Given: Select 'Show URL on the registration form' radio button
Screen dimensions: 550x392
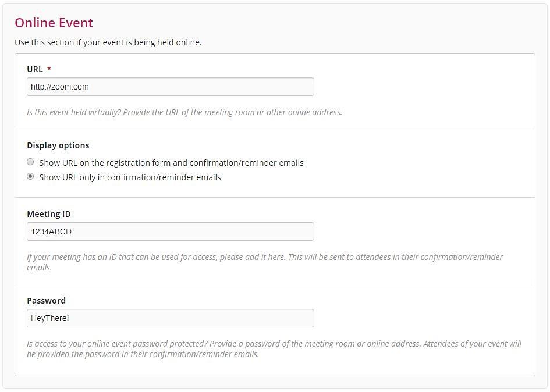Looking at the screenshot, I should tap(30, 162).
